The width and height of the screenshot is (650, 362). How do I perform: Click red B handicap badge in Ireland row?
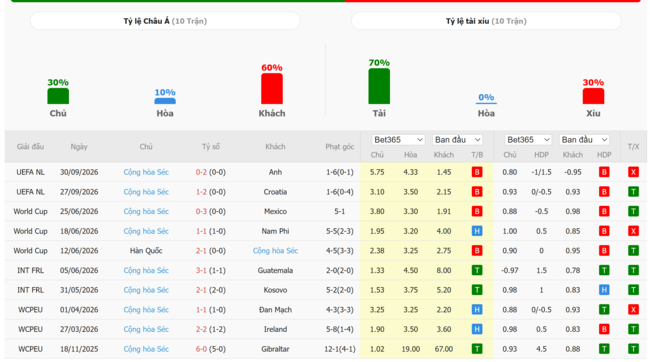coord(604,329)
